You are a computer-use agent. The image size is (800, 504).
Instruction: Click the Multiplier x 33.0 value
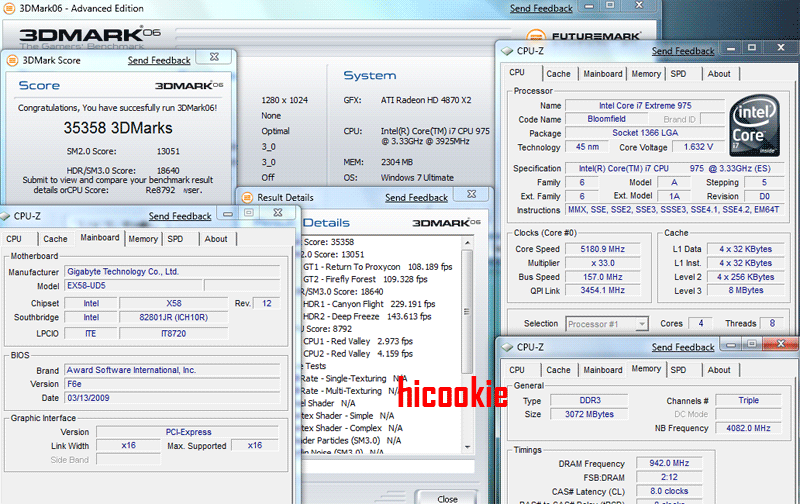[x=603, y=263]
